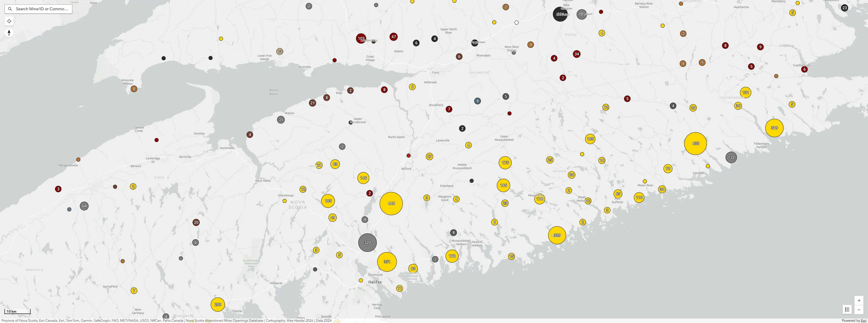868x323 pixels.
Task: Select the yellow 49 cluster marker
Action: 333,217
